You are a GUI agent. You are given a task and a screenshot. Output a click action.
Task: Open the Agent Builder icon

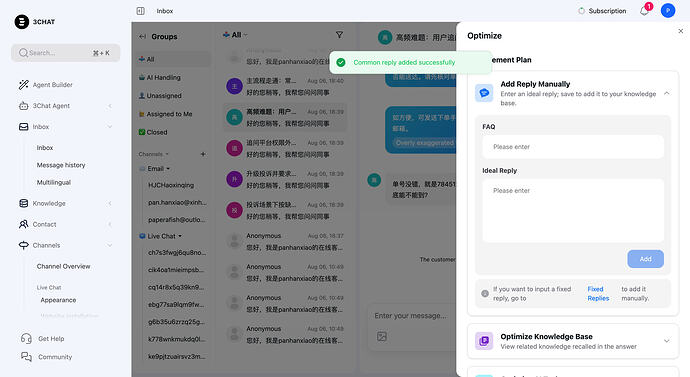[24, 84]
